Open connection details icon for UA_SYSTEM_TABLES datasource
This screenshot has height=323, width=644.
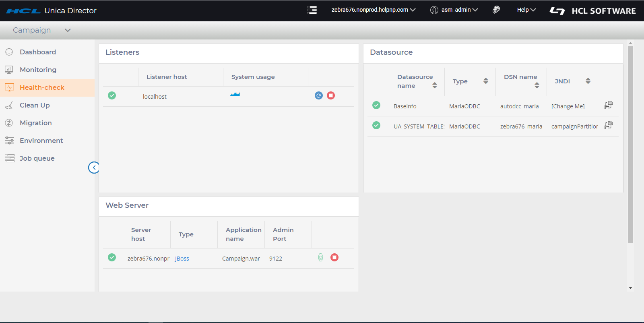pyautogui.click(x=608, y=126)
